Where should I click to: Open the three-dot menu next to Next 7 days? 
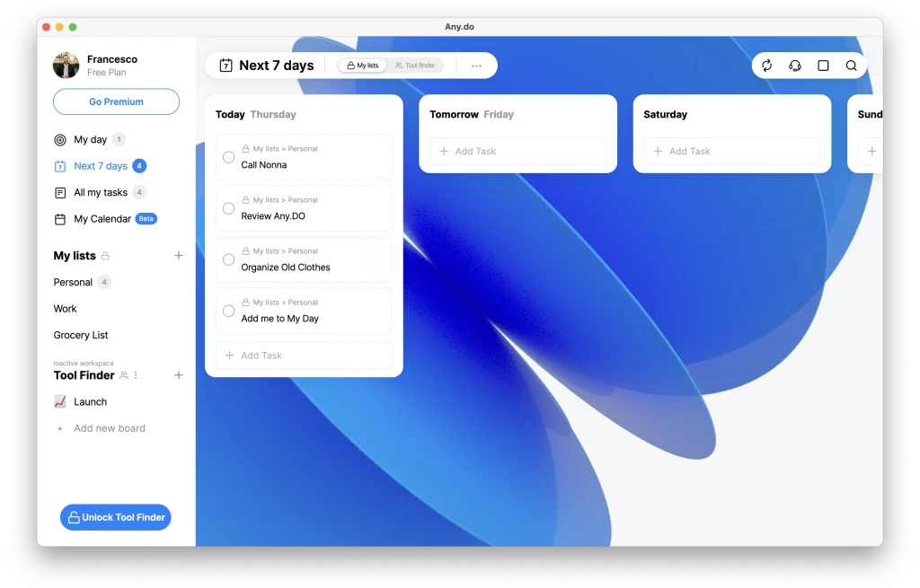coord(475,65)
